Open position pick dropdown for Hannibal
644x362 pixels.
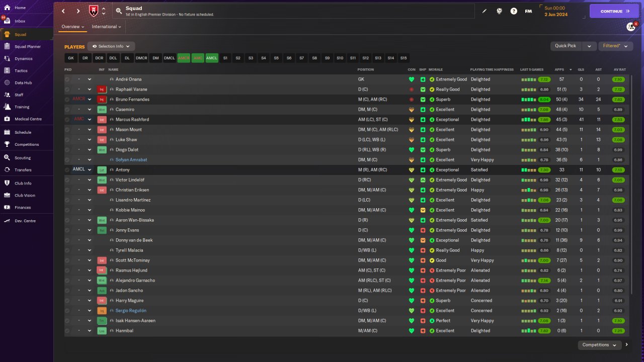[90, 331]
